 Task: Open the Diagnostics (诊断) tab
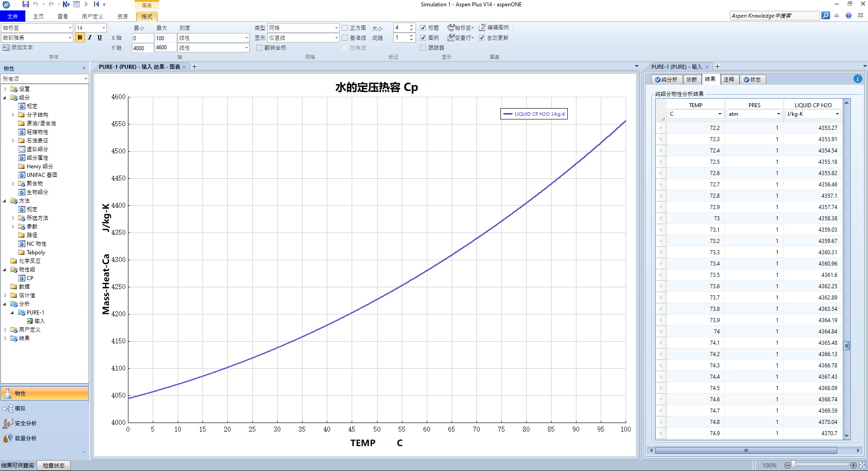[692, 80]
